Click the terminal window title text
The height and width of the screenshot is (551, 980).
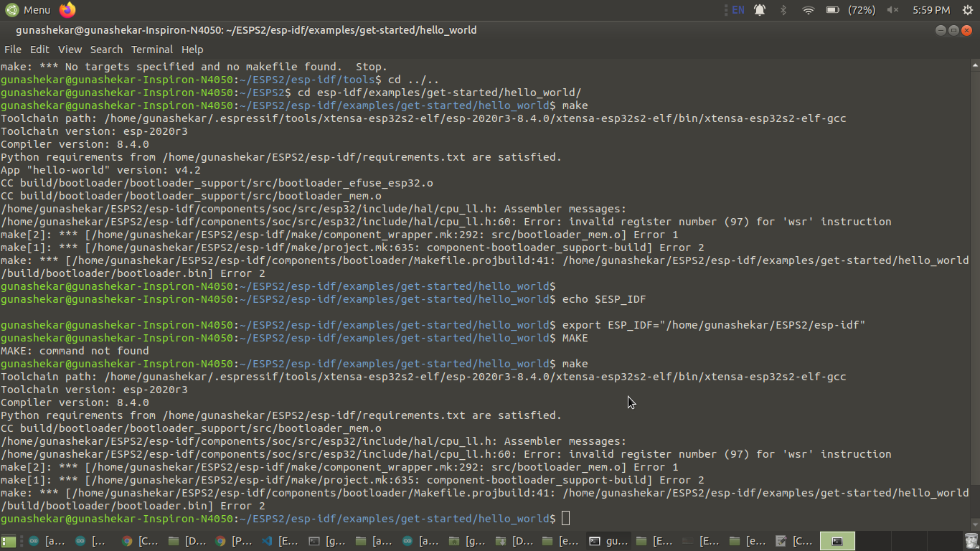pyautogui.click(x=246, y=30)
